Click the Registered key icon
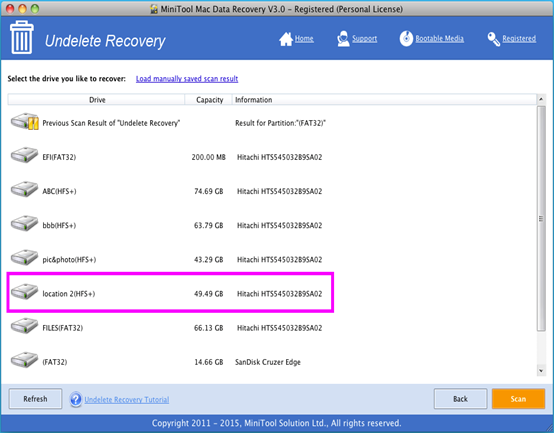 pos(494,39)
